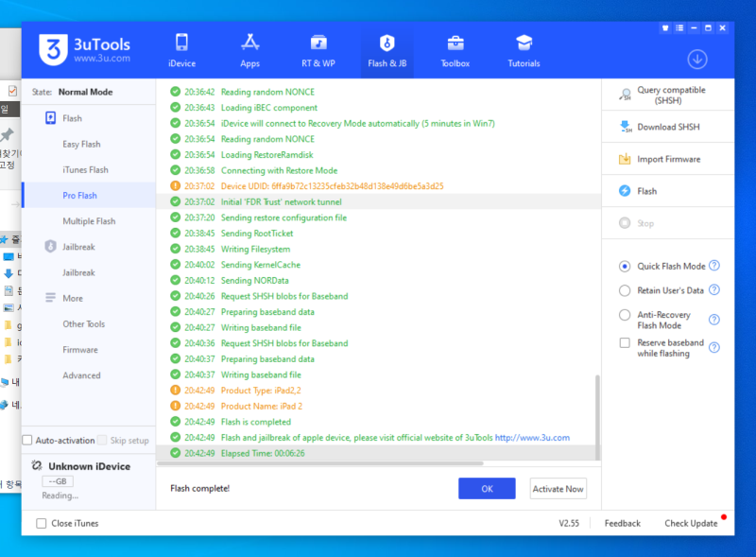Show help for Retain User's Data

(x=714, y=289)
